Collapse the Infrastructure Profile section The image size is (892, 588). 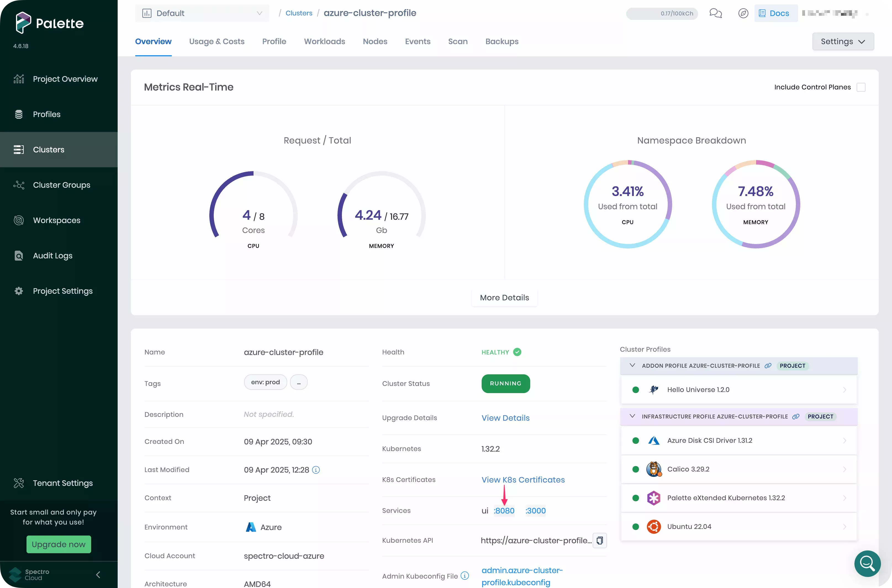(x=632, y=417)
